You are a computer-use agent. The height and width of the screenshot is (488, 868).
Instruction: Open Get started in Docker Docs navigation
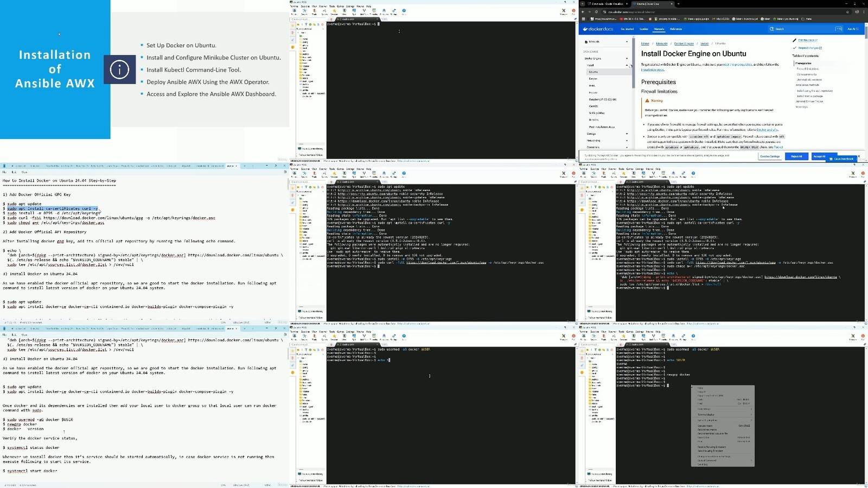627,29
